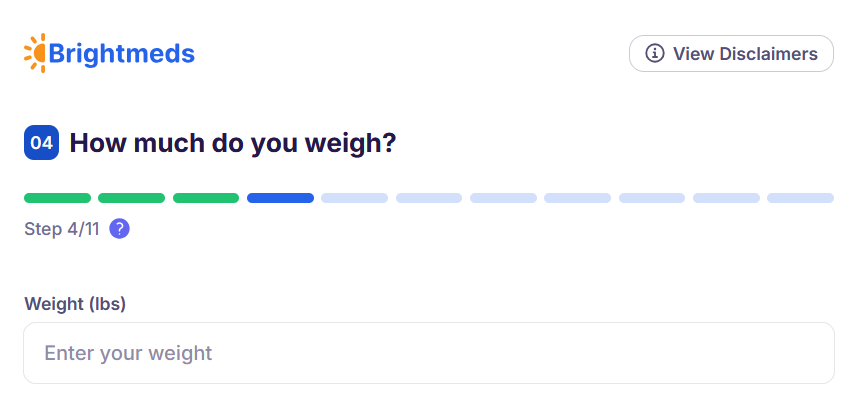Click the current blue fourth progress segment
The height and width of the screenshot is (406, 855).
point(280,198)
